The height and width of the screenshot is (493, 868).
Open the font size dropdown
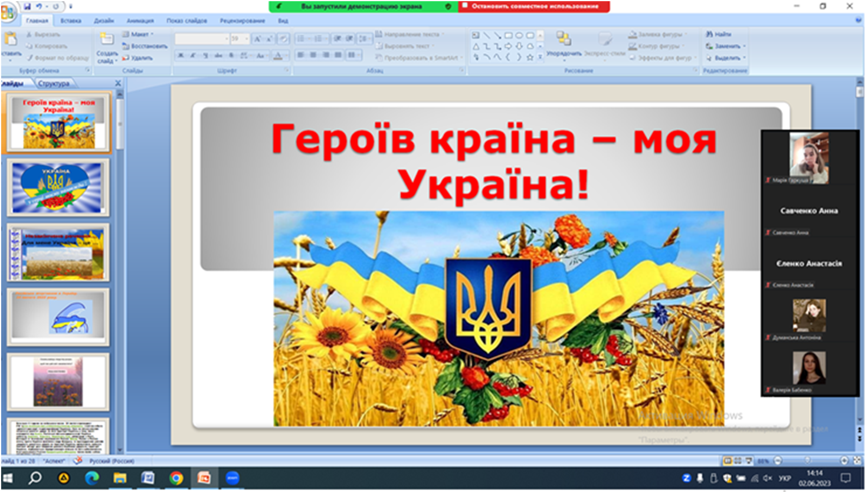click(x=247, y=39)
